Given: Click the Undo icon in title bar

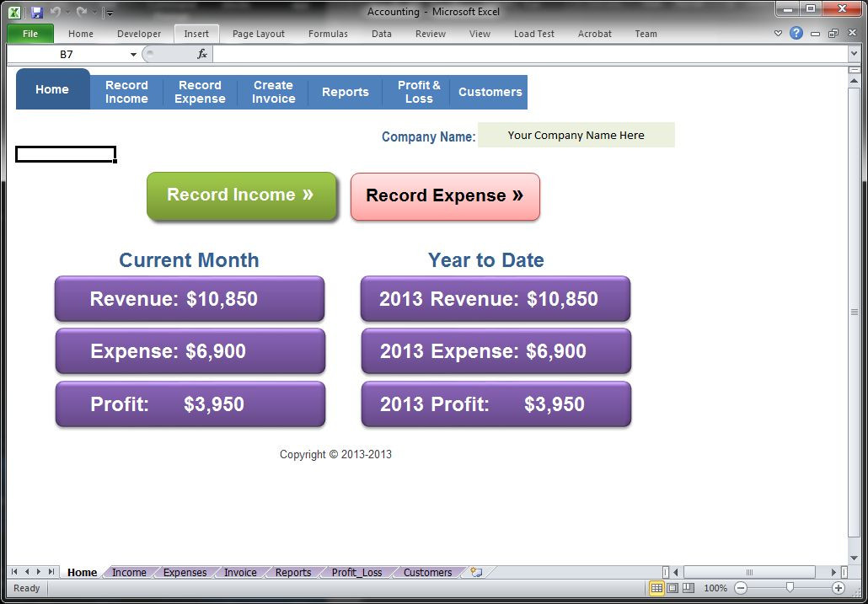Looking at the screenshot, I should point(55,12).
